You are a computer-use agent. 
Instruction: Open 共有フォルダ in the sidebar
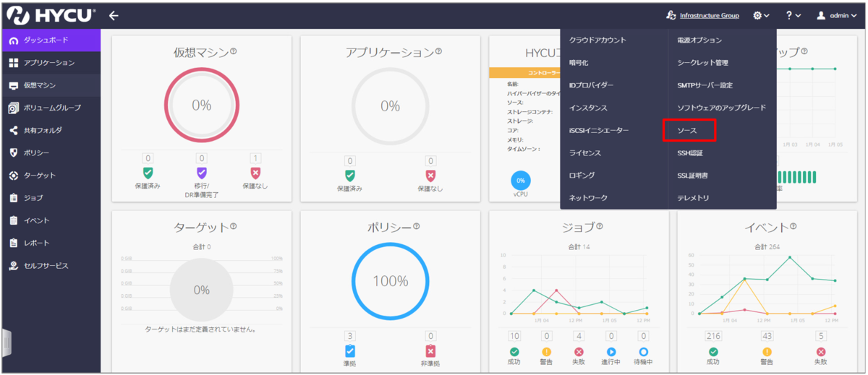(51, 130)
